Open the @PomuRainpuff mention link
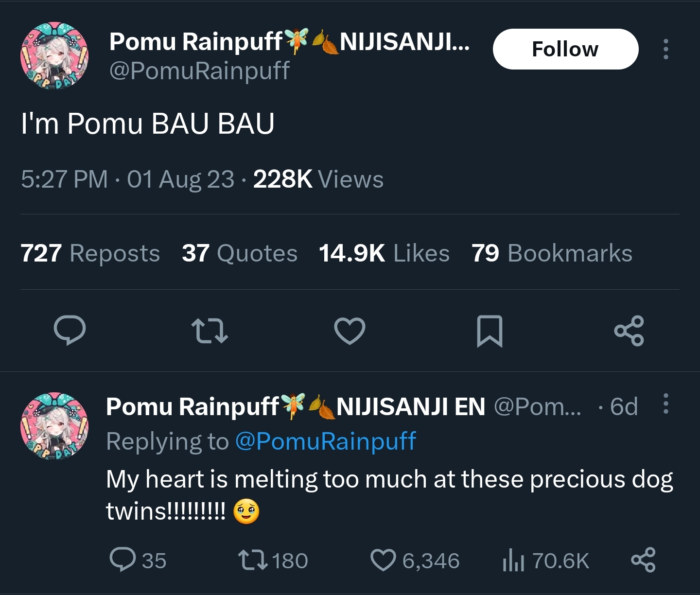Image resolution: width=700 pixels, height=595 pixels. click(325, 441)
